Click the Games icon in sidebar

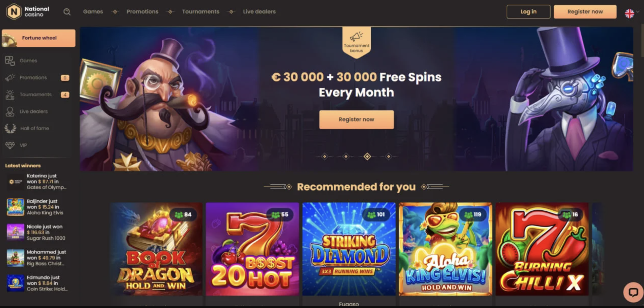pyautogui.click(x=10, y=61)
